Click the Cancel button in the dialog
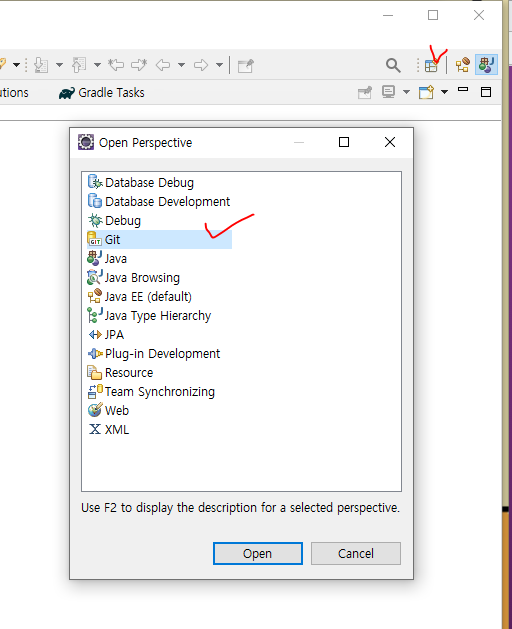The image size is (512, 629). 356,554
